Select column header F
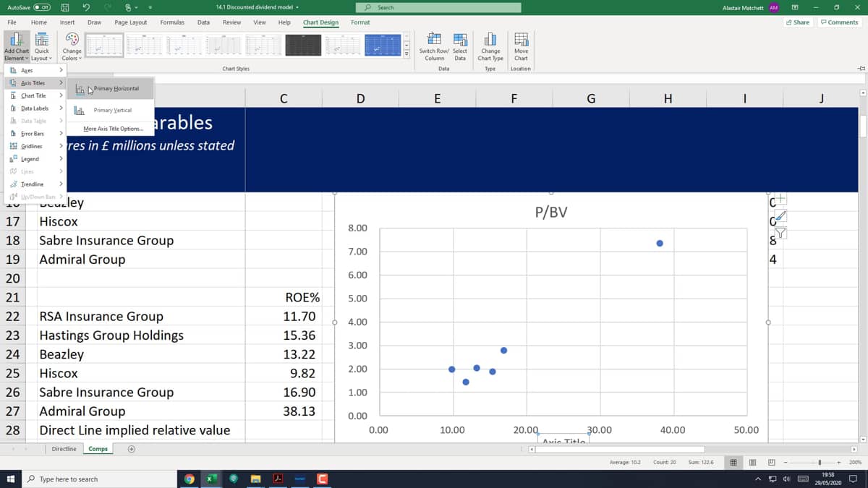The height and width of the screenshot is (488, 868). 514,99
